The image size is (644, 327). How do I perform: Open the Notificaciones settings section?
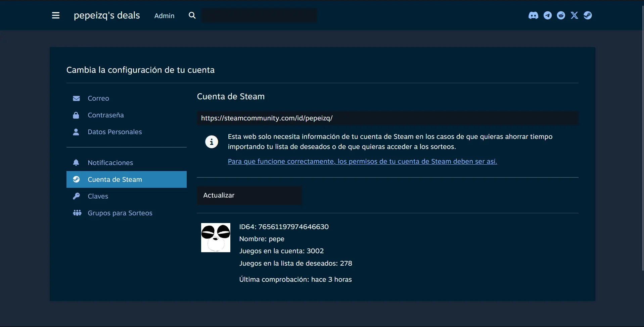point(110,163)
